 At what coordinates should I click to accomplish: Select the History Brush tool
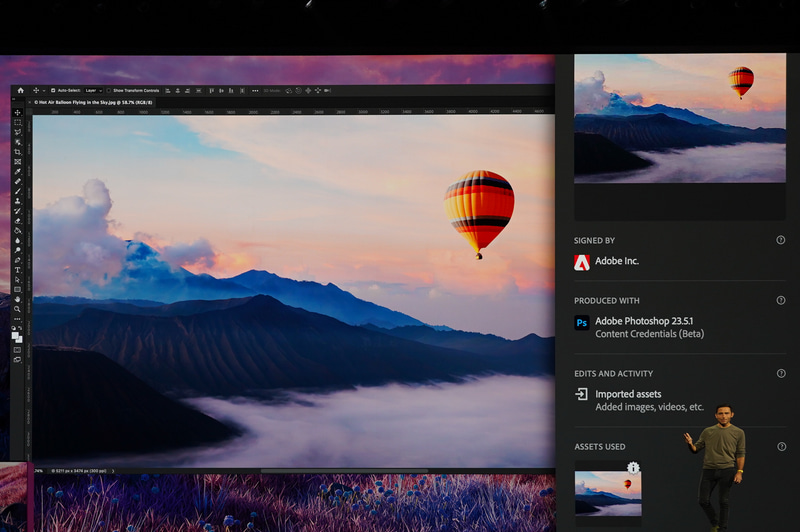click(17, 211)
